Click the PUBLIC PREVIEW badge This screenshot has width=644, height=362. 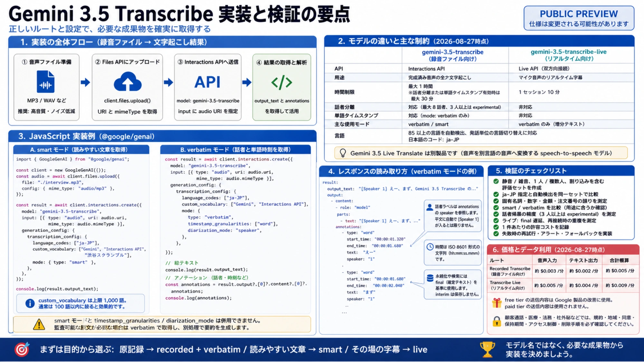pyautogui.click(x=579, y=18)
